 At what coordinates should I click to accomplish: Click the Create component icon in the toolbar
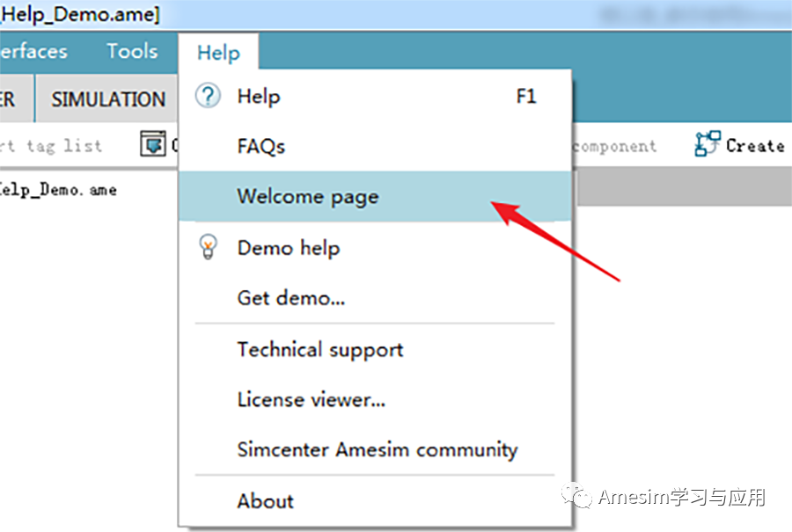pos(708,144)
